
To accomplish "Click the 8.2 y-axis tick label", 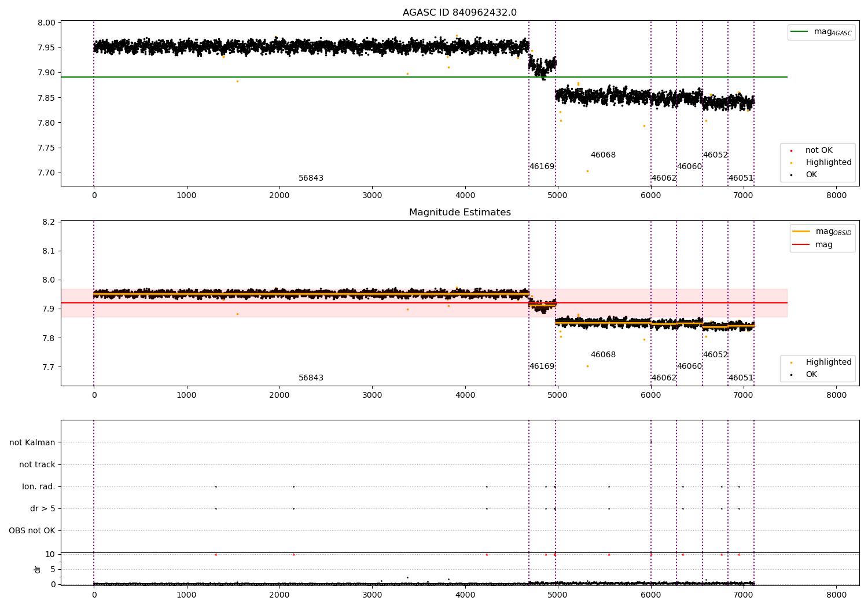I will click(49, 222).
